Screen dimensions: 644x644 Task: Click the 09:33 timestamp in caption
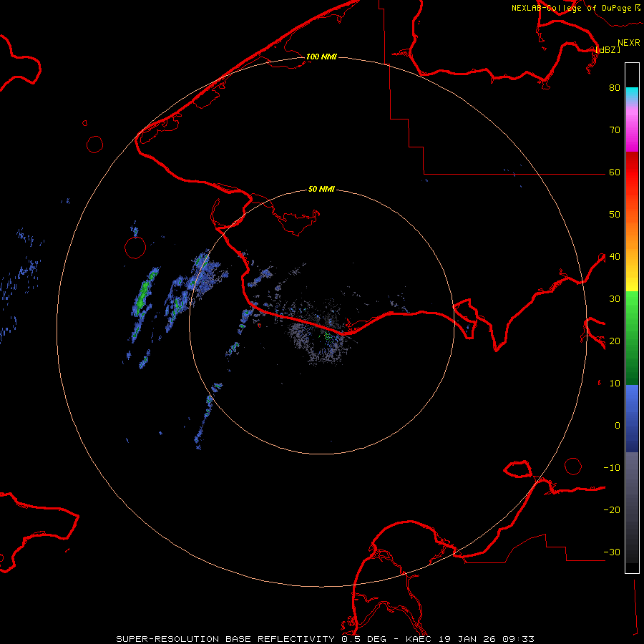(517, 639)
